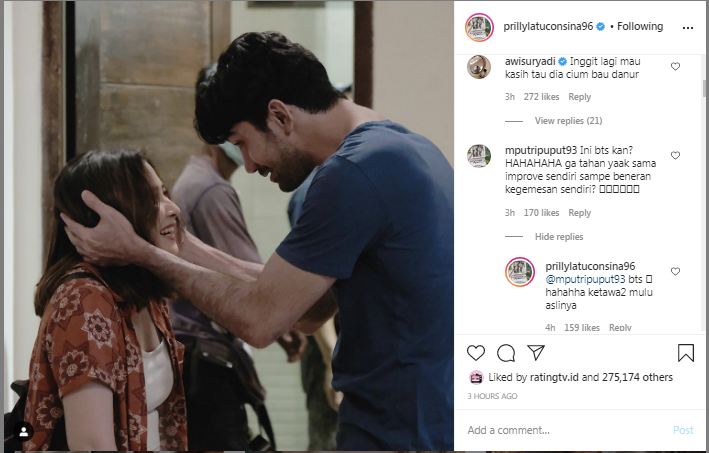Open the prillylatuconsina96 username link in header
The height and width of the screenshot is (453, 709).
point(548,26)
